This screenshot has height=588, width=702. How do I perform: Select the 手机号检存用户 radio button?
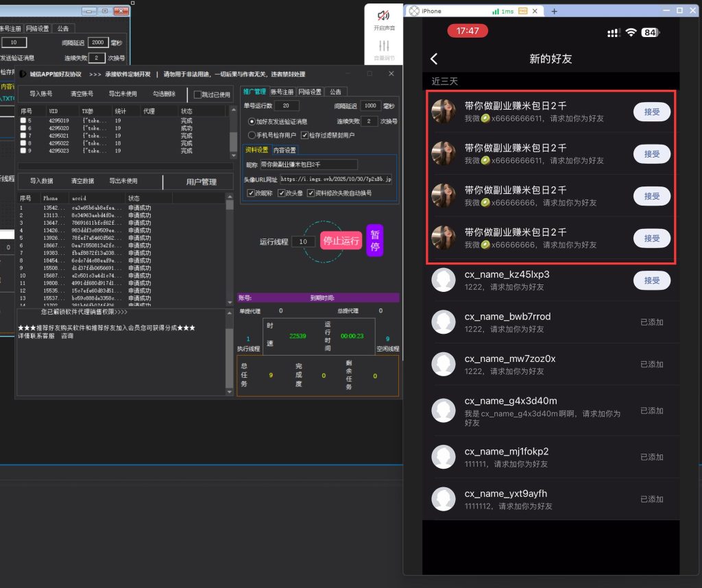pos(252,135)
